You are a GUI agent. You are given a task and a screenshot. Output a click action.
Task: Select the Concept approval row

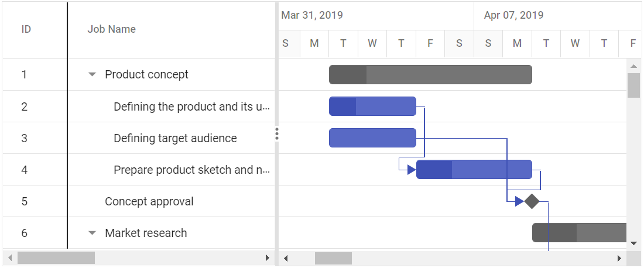(x=149, y=201)
